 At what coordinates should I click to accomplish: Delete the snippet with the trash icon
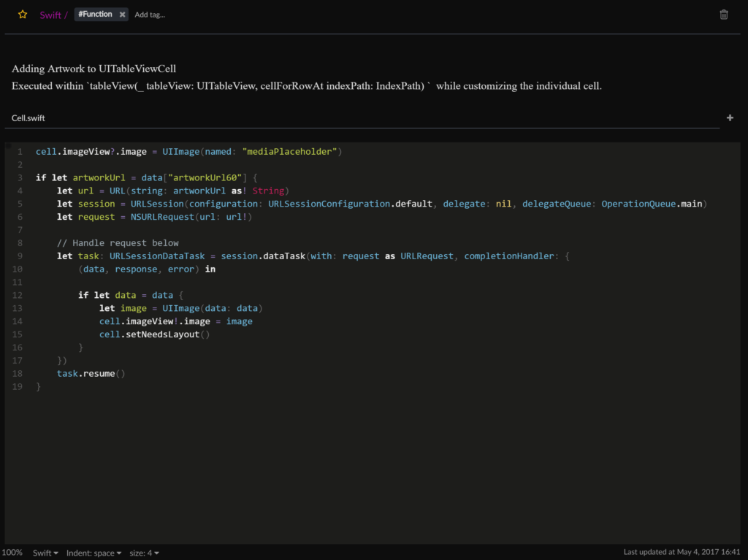[724, 15]
